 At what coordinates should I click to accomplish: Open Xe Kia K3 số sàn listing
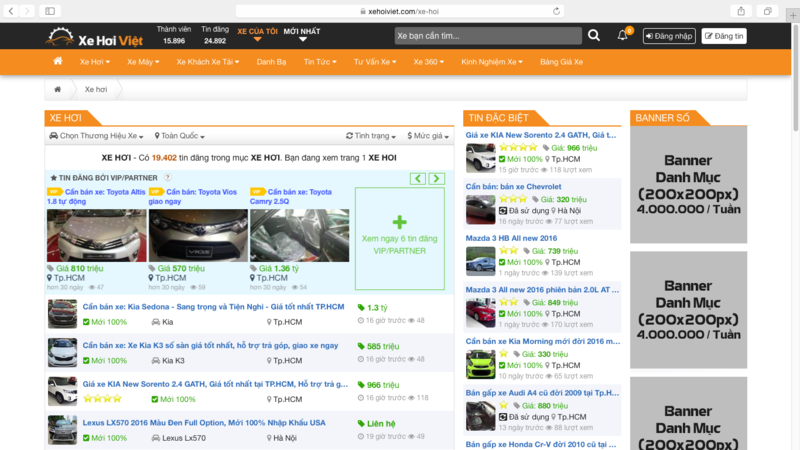click(210, 345)
